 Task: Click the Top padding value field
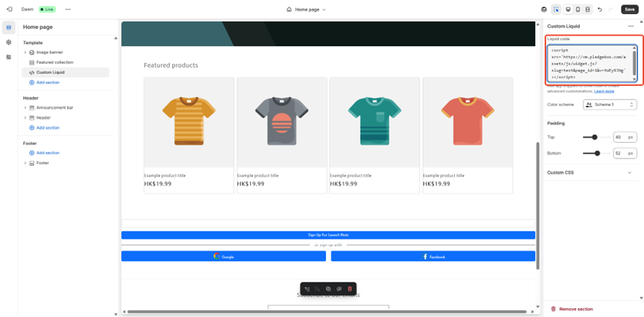click(x=625, y=137)
